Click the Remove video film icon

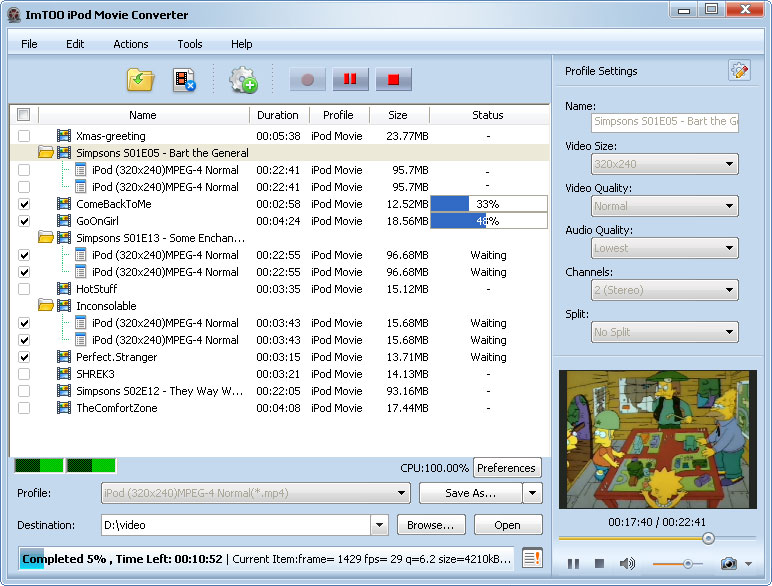click(x=184, y=80)
